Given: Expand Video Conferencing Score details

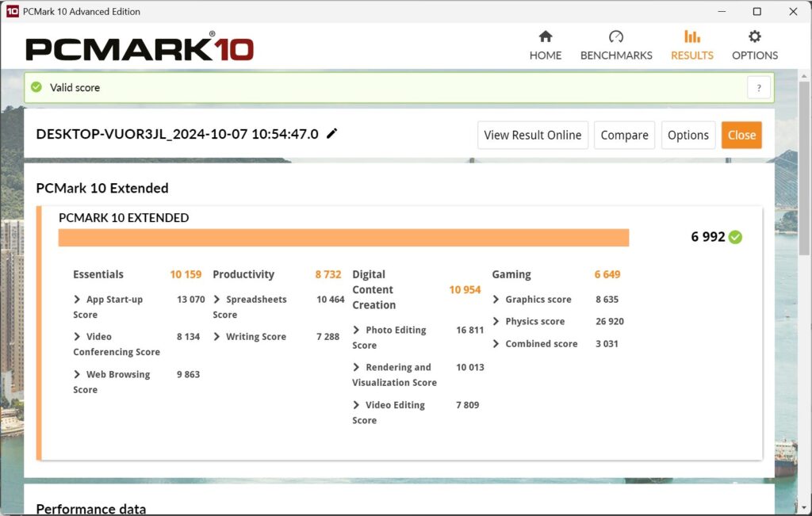Looking at the screenshot, I should (78, 337).
